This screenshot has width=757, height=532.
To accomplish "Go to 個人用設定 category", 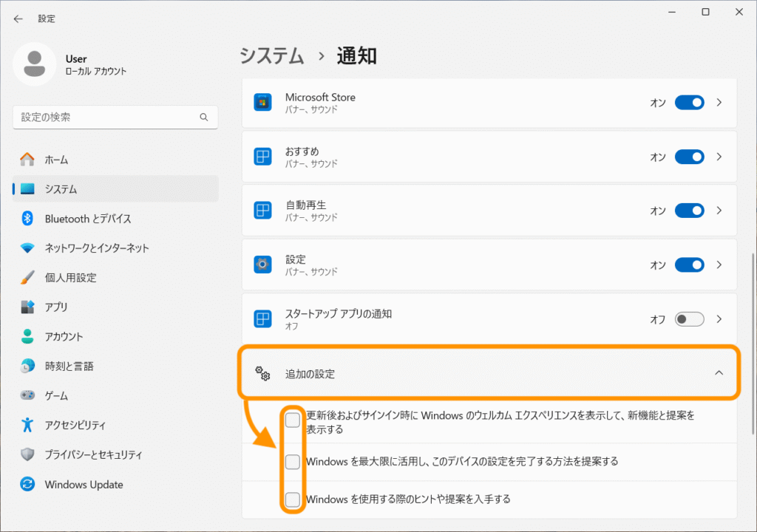I will coord(115,277).
